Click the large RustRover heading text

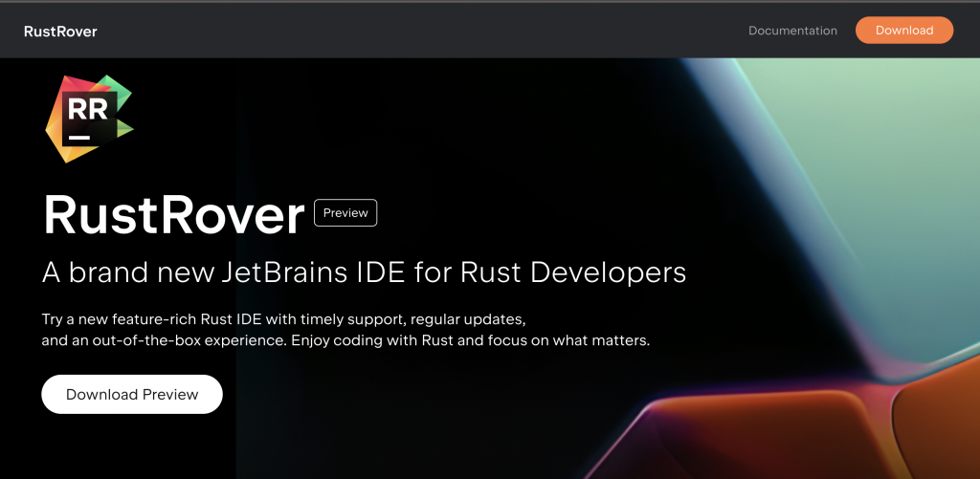[174, 214]
